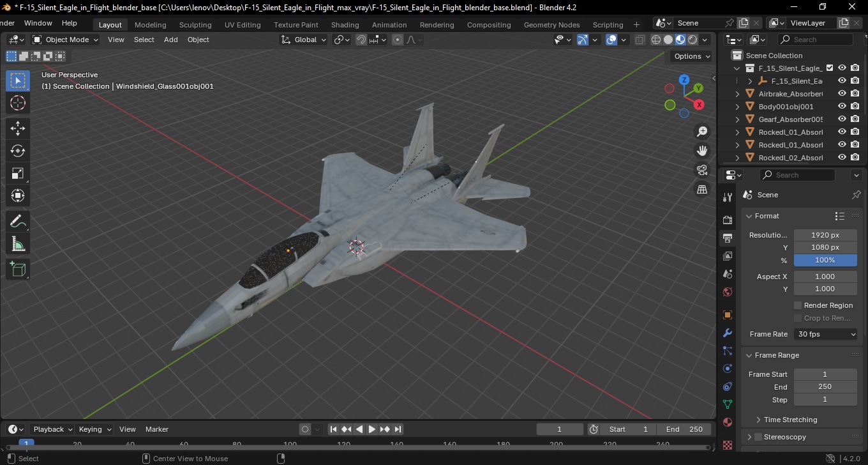This screenshot has width=868, height=465.
Task: Select the Annotate tool
Action: pos(18,221)
